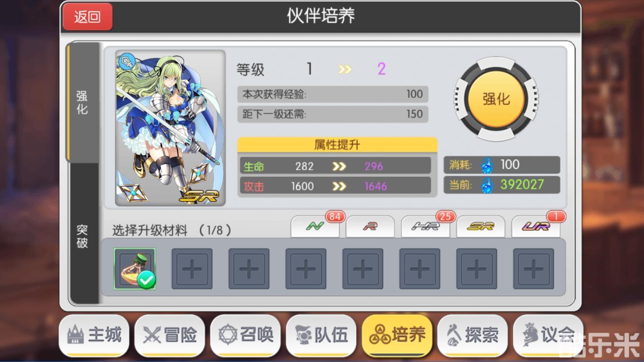Click the round orange 强化 enhance button

click(496, 99)
